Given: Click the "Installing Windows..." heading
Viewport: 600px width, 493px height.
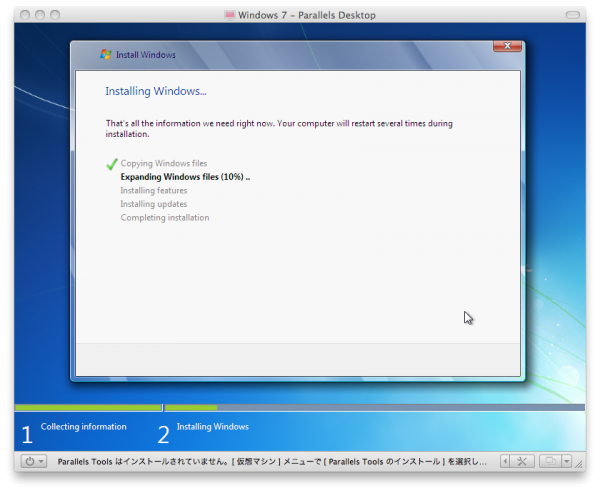Looking at the screenshot, I should (156, 91).
